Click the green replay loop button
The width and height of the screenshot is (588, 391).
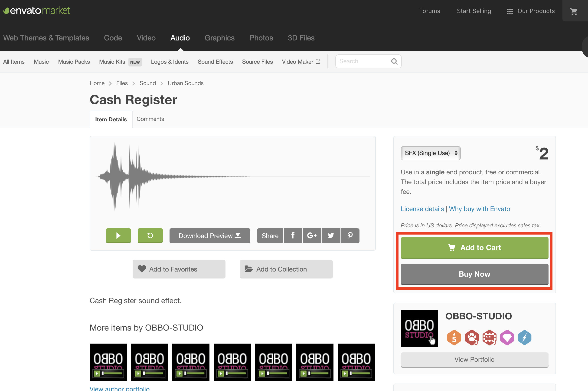(150, 235)
